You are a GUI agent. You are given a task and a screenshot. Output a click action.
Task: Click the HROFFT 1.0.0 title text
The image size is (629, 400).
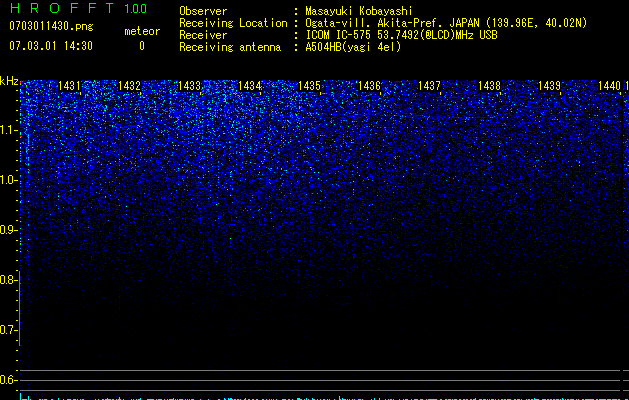[78, 8]
